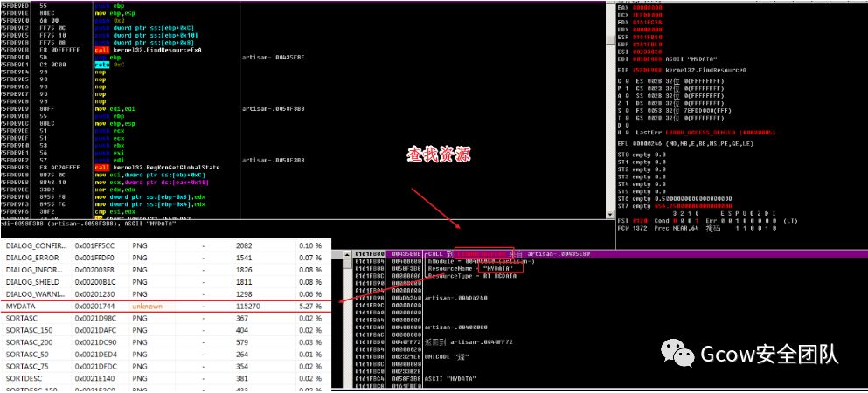
Task: Click the ResourceType RT_RCDATA stack argument
Action: click(x=472, y=275)
